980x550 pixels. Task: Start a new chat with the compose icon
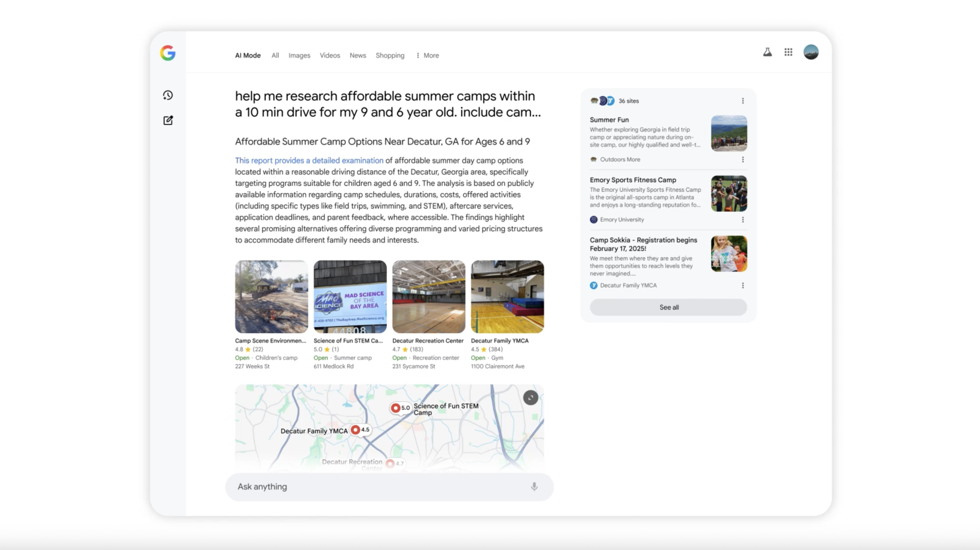pos(167,121)
